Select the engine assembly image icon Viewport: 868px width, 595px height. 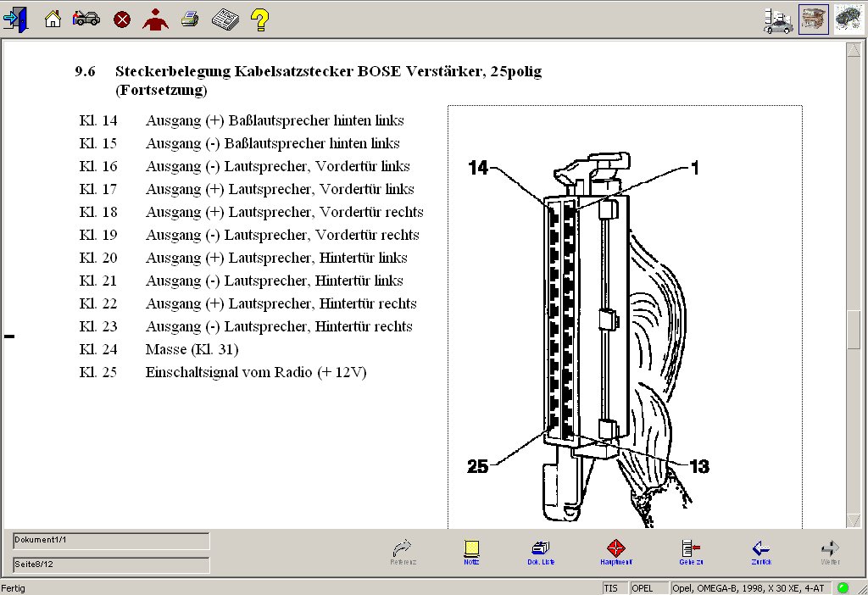click(x=814, y=19)
